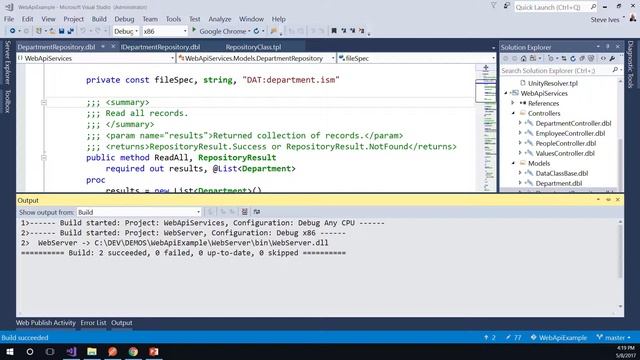Click the WebApiExample repository in status bar
Screen dimensions: 640x360
[558, 338]
